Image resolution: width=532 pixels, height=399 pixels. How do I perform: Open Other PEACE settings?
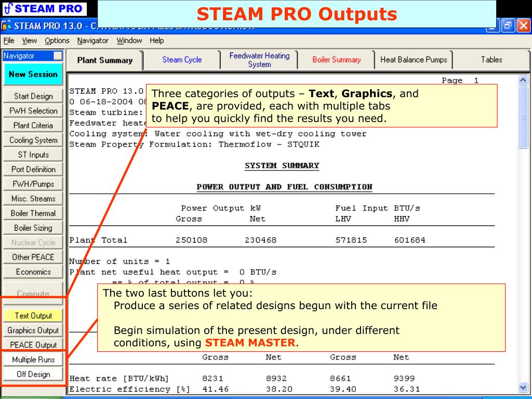(33, 257)
